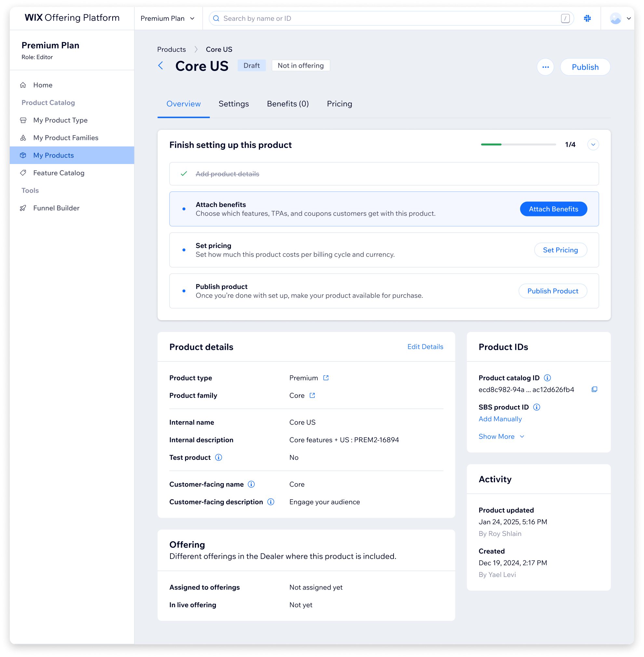Show info for Customer-facing name
The height and width of the screenshot is (657, 644).
coord(251,484)
